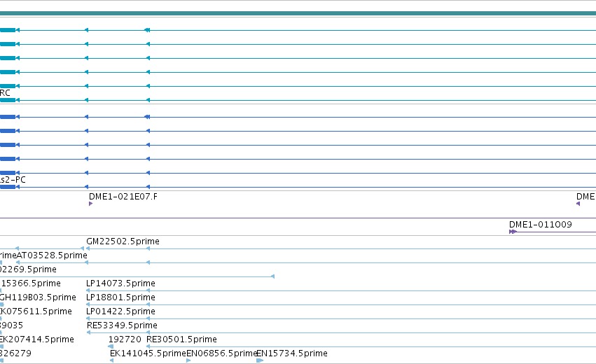The height and width of the screenshot is (364, 596).
Task: Click the RE53349.5prime EST label
Action: (x=122, y=325)
